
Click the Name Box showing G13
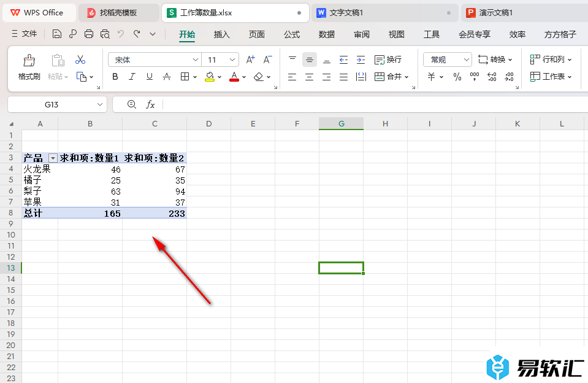[x=57, y=104]
